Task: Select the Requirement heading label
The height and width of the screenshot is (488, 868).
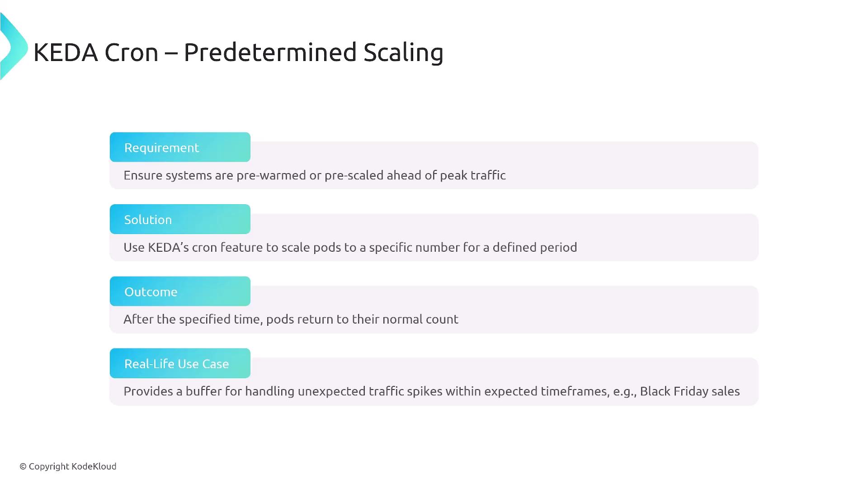Action: click(161, 148)
